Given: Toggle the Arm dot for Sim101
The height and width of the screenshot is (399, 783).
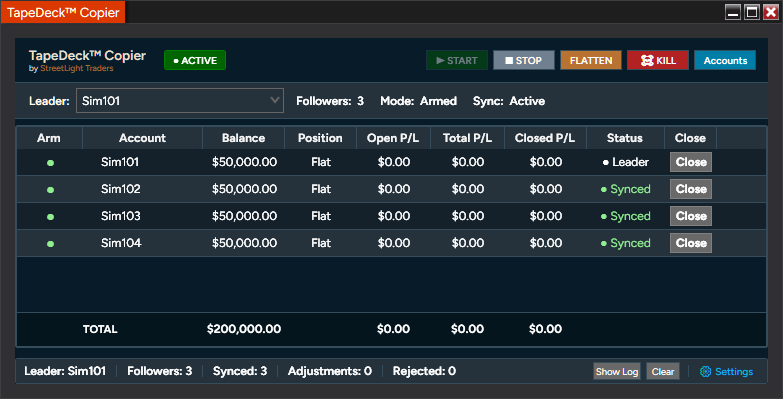Looking at the screenshot, I should point(50,163).
